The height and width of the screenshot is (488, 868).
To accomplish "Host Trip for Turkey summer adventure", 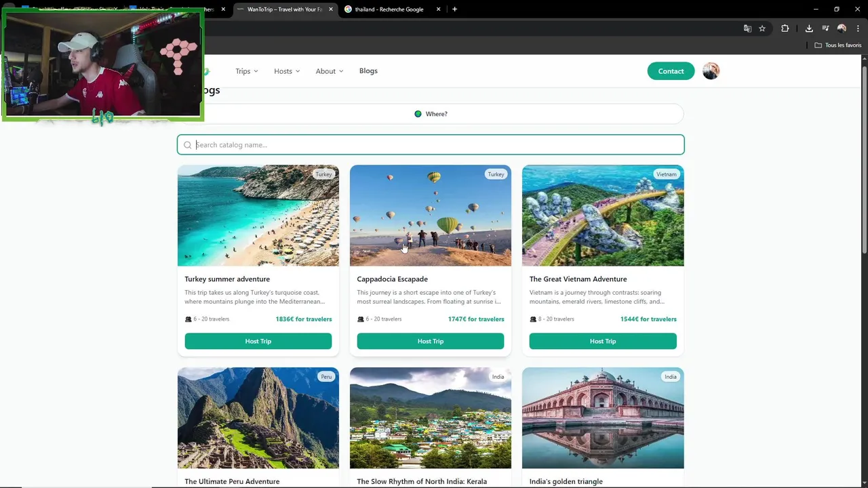I will click(x=258, y=341).
